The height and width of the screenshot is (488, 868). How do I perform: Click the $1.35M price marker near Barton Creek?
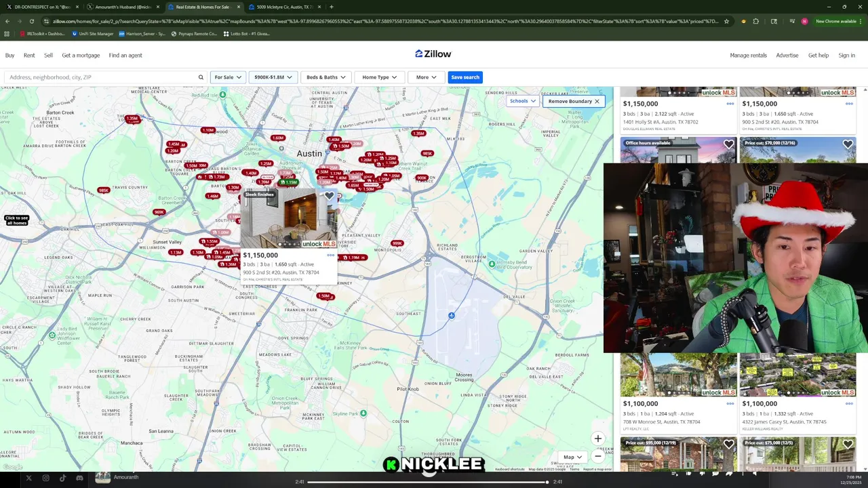132,119
